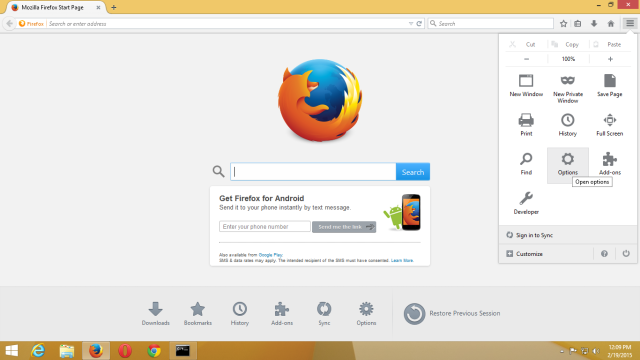This screenshot has height=360, width=640.
Task: Open History shortcut on start page
Action: point(240,313)
